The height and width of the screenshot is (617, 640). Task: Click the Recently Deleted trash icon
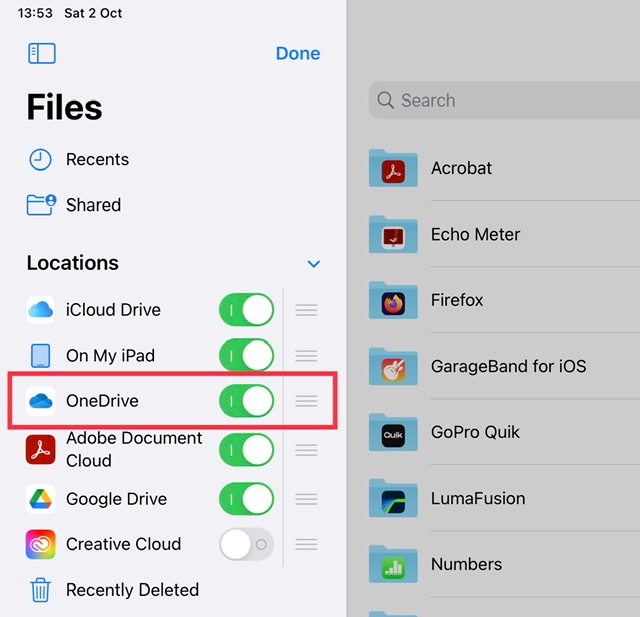[40, 590]
